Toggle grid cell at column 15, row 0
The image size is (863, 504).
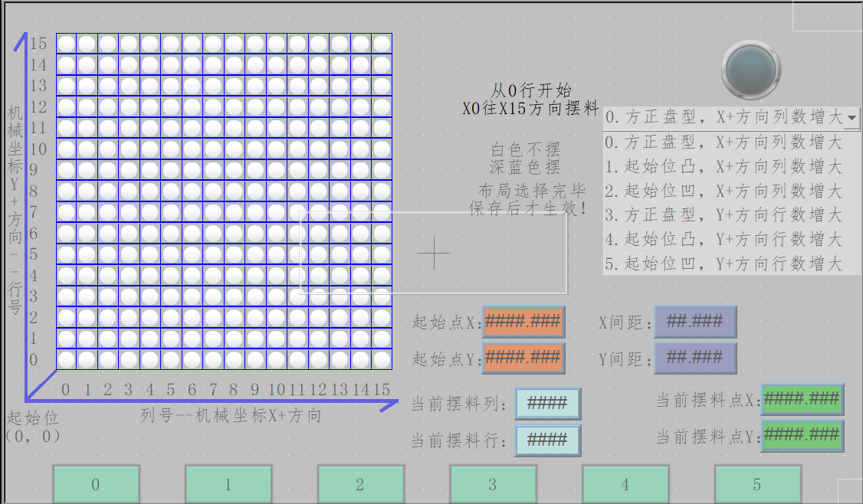coord(382,359)
